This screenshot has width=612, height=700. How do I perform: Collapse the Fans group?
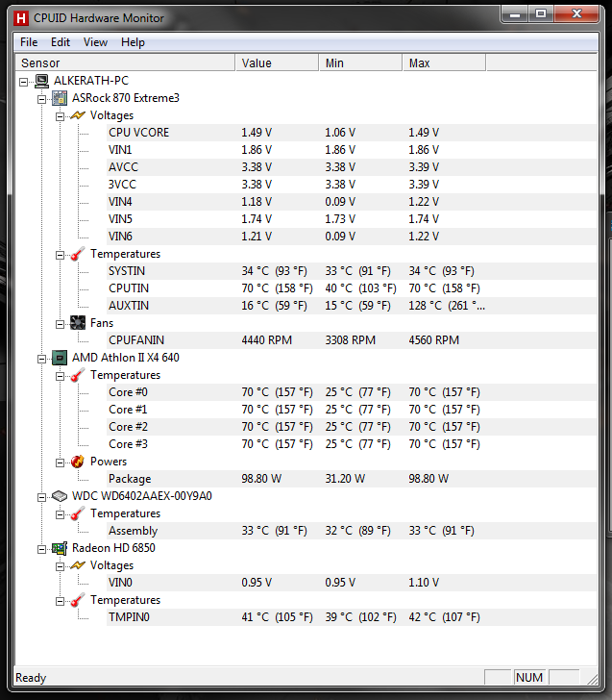click(x=60, y=324)
